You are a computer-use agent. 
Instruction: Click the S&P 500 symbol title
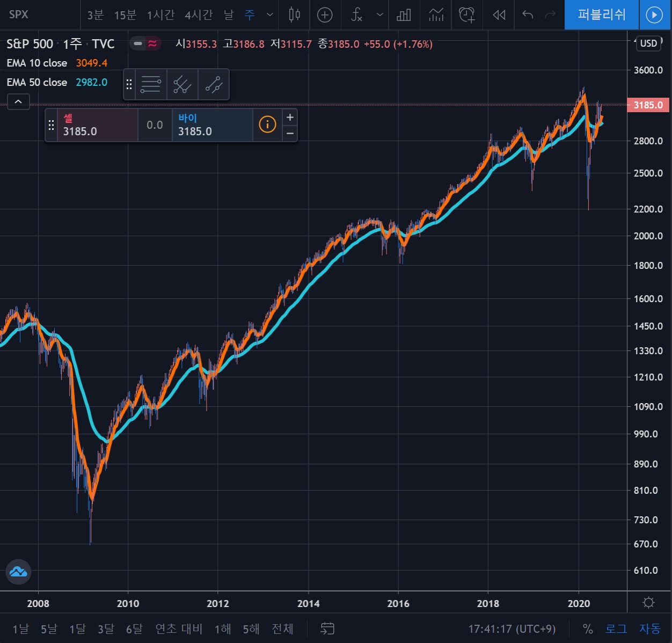coord(30,43)
